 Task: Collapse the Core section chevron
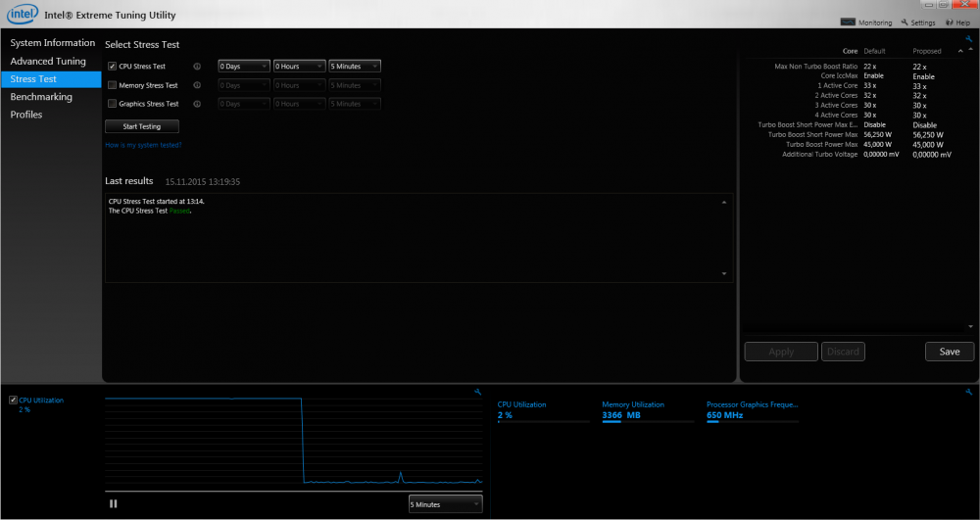pyautogui.click(x=960, y=51)
